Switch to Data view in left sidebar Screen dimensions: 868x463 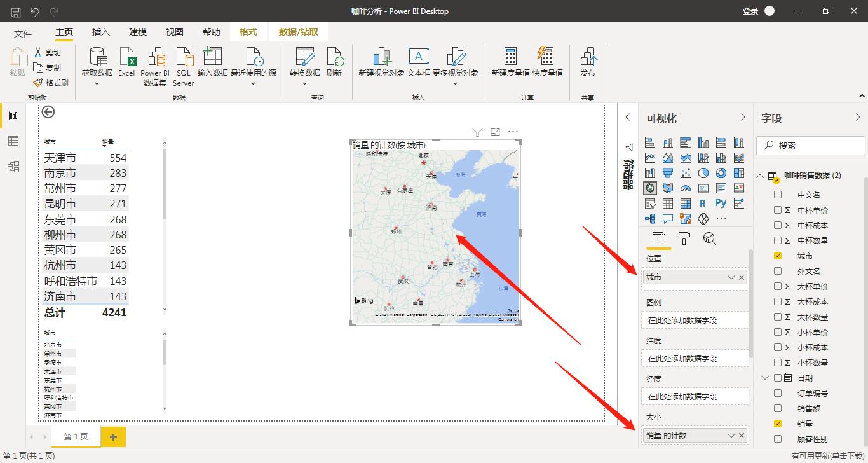coord(13,141)
